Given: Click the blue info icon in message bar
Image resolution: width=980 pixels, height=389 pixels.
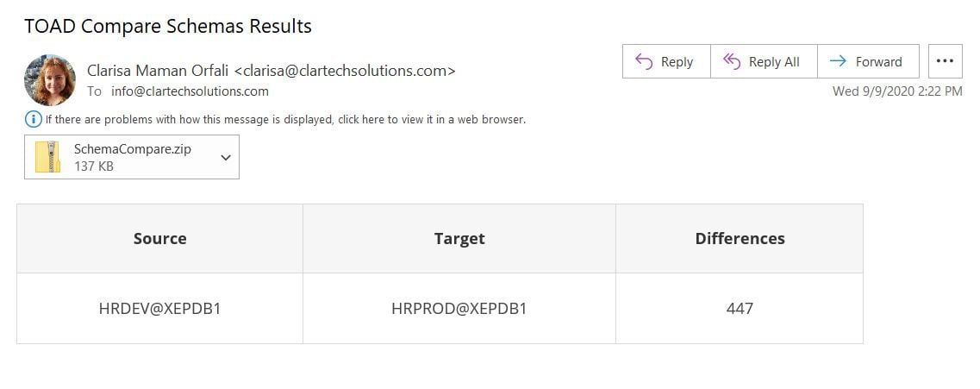Looking at the screenshot, I should click(x=33, y=119).
